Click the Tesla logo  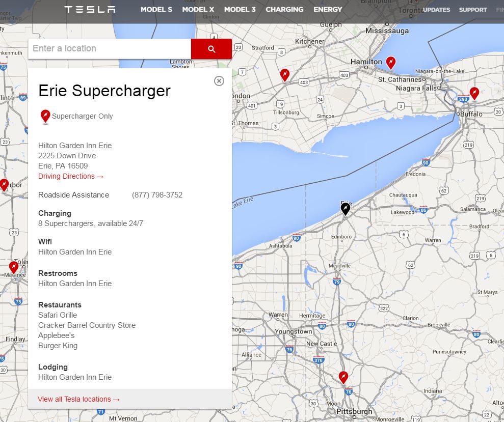[x=90, y=9]
